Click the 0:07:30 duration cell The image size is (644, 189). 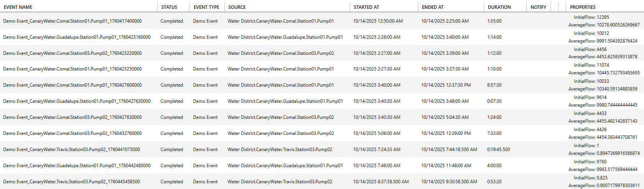point(494,101)
